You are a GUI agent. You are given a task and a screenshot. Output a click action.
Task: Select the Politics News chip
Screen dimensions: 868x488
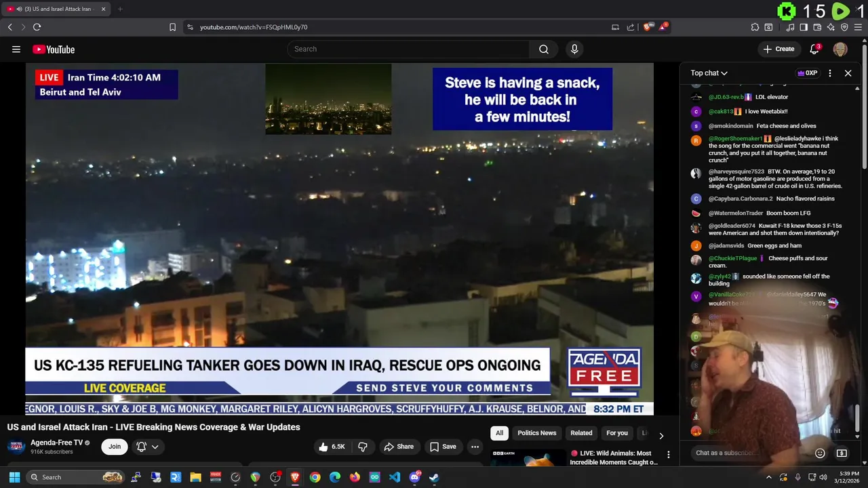pos(536,433)
